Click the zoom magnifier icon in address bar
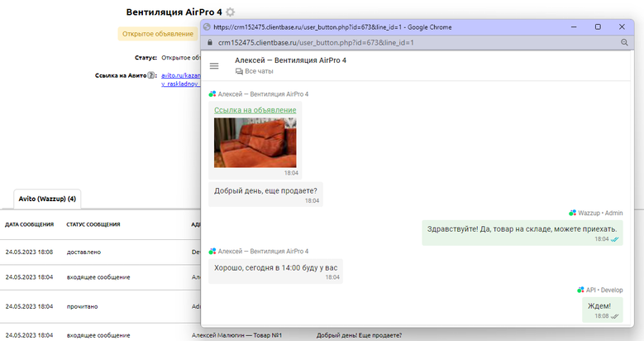Screen dimensions: 644x341 tap(625, 42)
